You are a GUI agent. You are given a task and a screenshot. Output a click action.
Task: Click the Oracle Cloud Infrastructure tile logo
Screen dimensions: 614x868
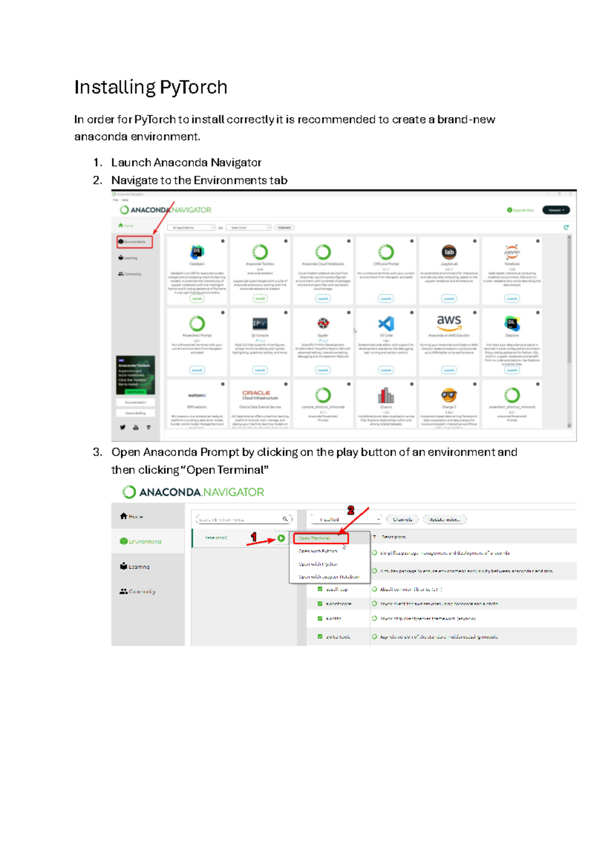click(260, 395)
